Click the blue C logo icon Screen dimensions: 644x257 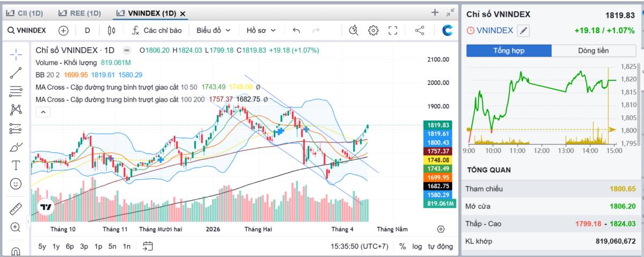(447, 31)
